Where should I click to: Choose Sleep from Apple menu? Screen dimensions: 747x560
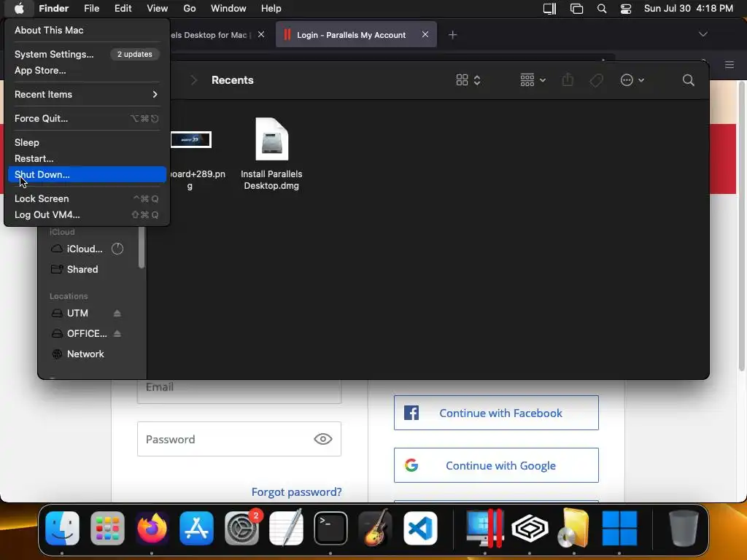pyautogui.click(x=87, y=142)
